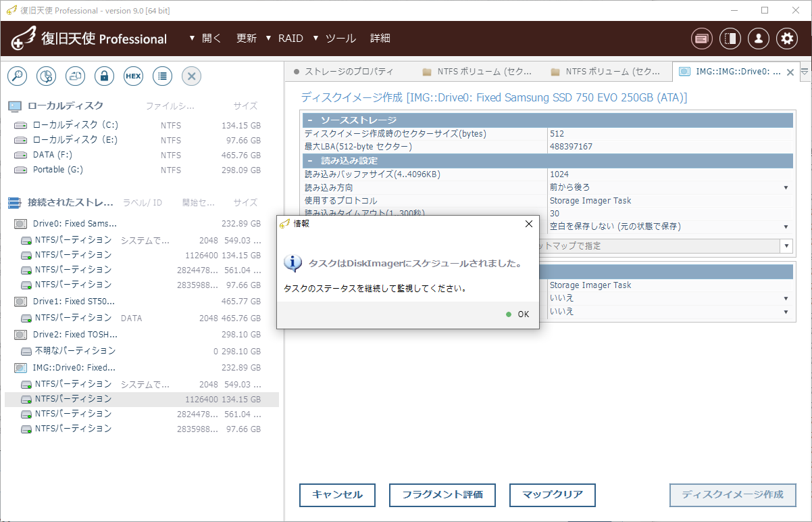Open the 更新 menu

247,39
